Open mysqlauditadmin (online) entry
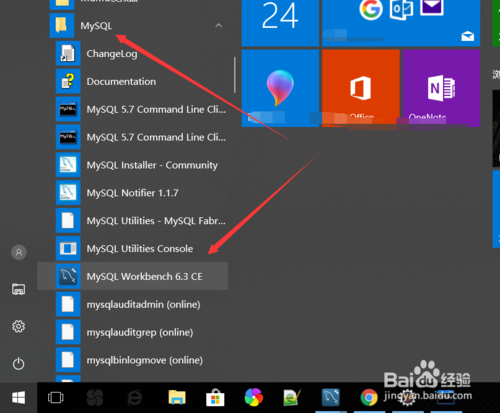This screenshot has width=500, height=413. [x=143, y=304]
